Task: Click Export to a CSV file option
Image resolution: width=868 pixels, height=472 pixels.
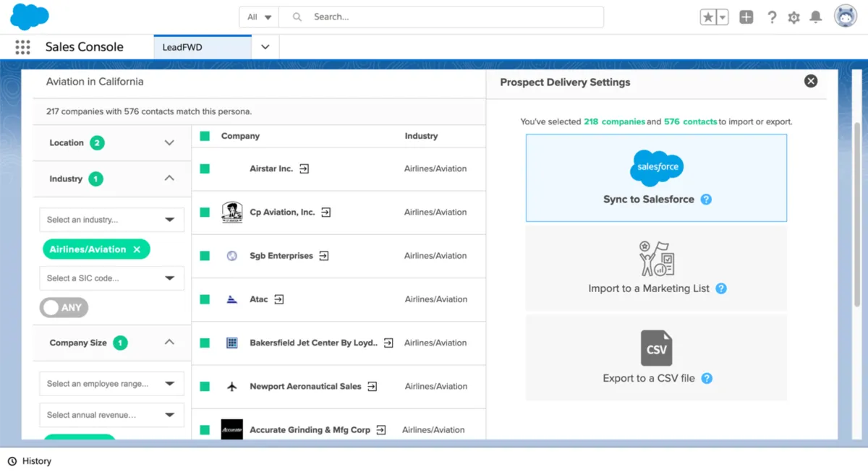Action: tap(656, 357)
